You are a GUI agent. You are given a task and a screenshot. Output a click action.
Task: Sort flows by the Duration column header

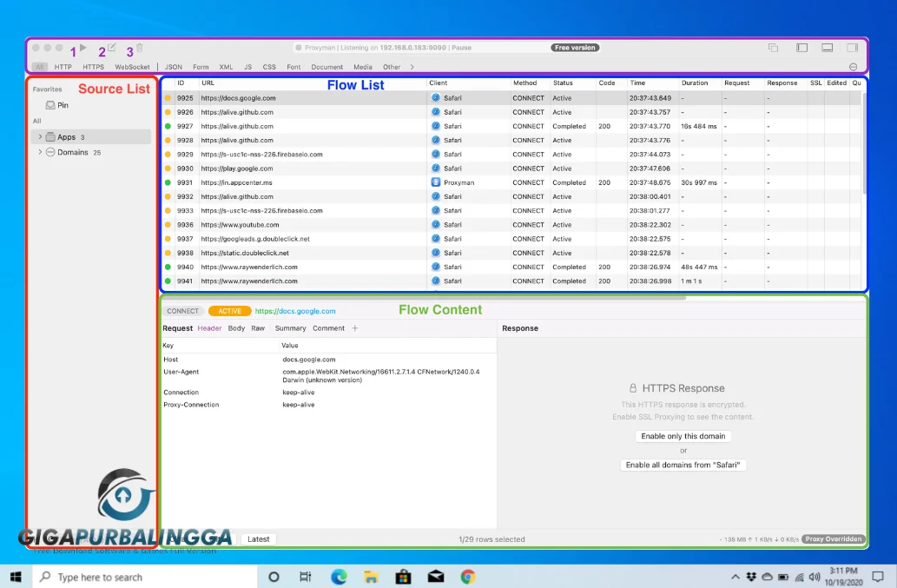pos(695,83)
